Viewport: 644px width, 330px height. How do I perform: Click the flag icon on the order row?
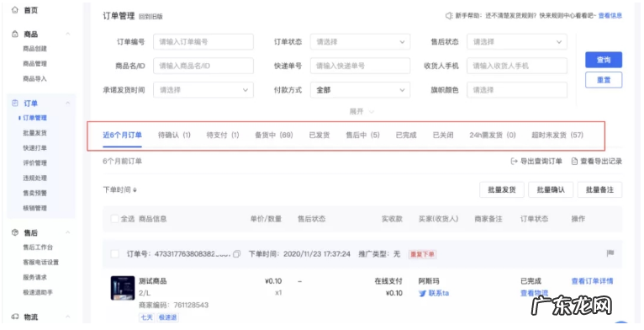[x=610, y=253]
